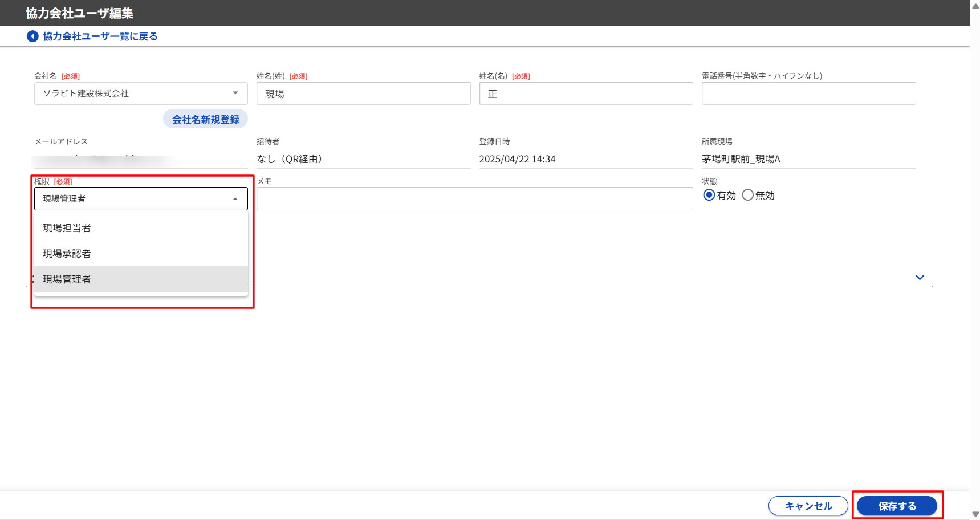Click the scrollbar down arrow
Viewport: 980px width, 520px height.
pos(975,514)
